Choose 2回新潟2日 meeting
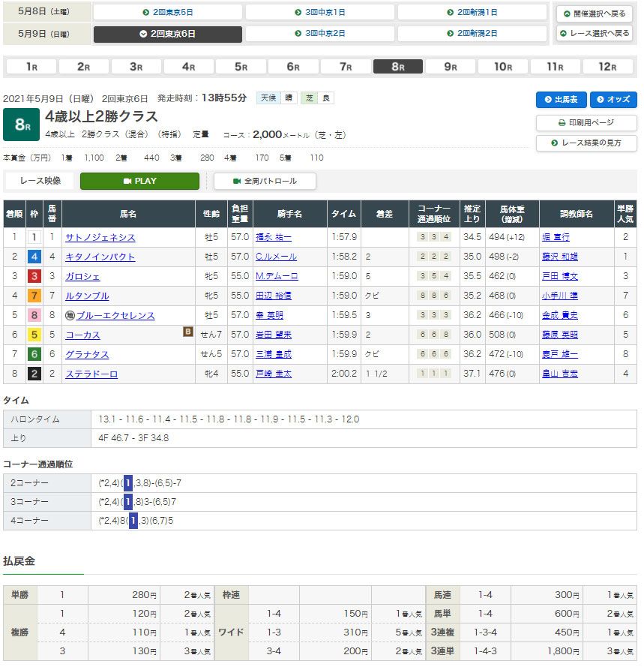Image resolution: width=644 pixels, height=667 pixels. pyautogui.click(x=472, y=34)
